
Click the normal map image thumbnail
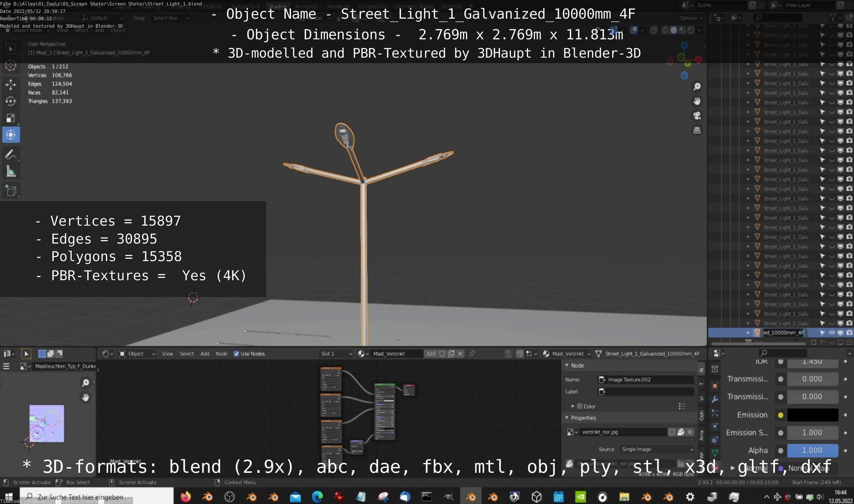[46, 423]
